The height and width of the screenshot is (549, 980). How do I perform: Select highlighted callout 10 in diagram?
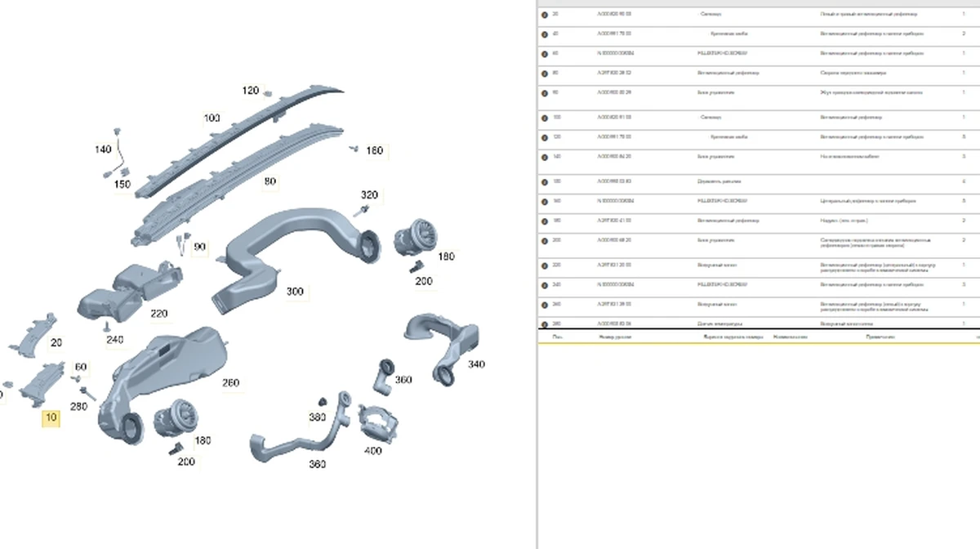point(51,417)
